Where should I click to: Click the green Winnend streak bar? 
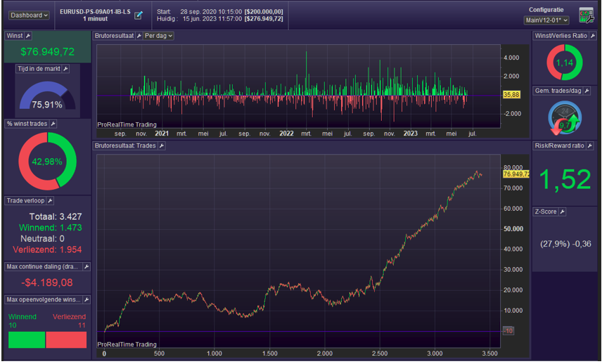[26, 339]
